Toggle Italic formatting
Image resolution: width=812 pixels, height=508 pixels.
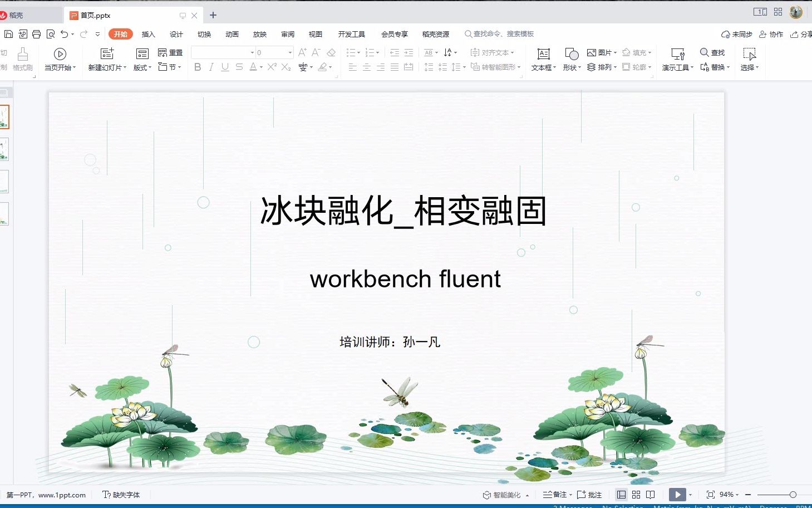point(211,67)
